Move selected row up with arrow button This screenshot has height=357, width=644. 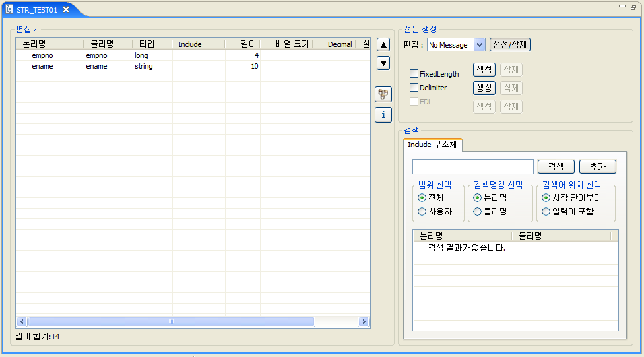pyautogui.click(x=383, y=45)
